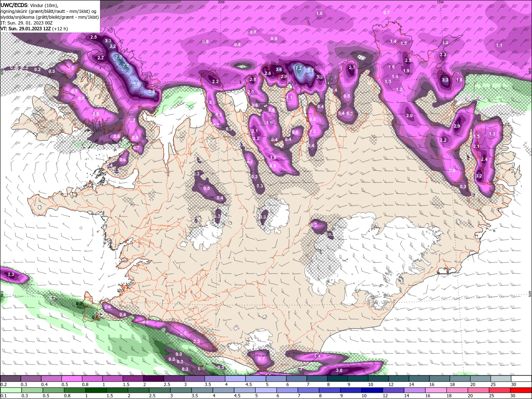Click the 0.1 label starting the bottom legend row
Screen dimensions: 532x399
(x=3, y=396)
